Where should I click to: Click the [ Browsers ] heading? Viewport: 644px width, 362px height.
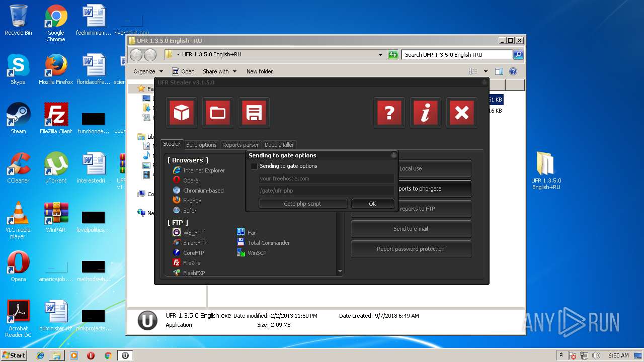(x=188, y=160)
